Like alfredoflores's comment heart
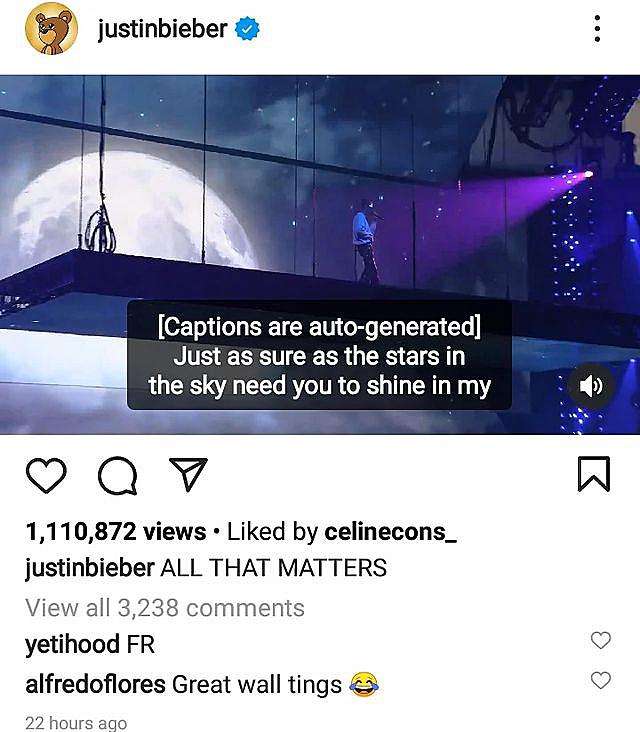Screen dimensions: 640x732 tap(600, 681)
